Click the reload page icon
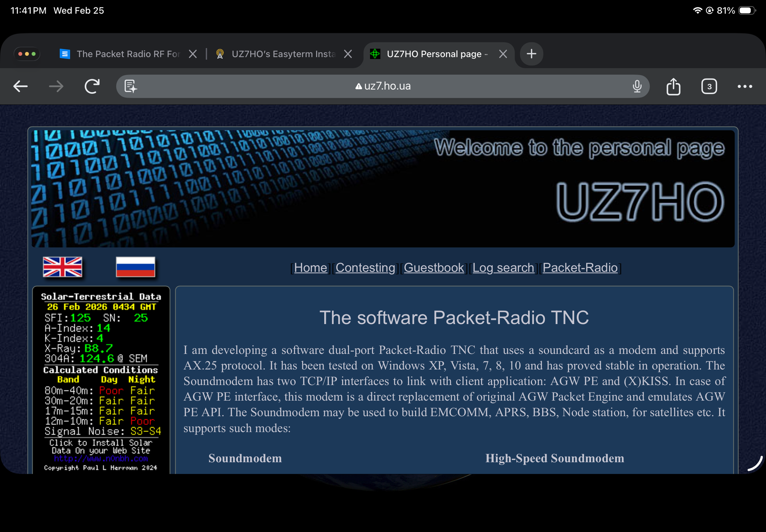The width and height of the screenshot is (766, 532). [92, 86]
